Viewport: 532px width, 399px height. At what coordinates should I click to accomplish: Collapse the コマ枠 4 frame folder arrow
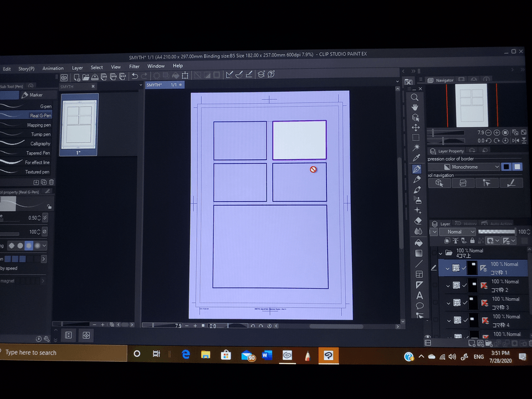click(449, 321)
